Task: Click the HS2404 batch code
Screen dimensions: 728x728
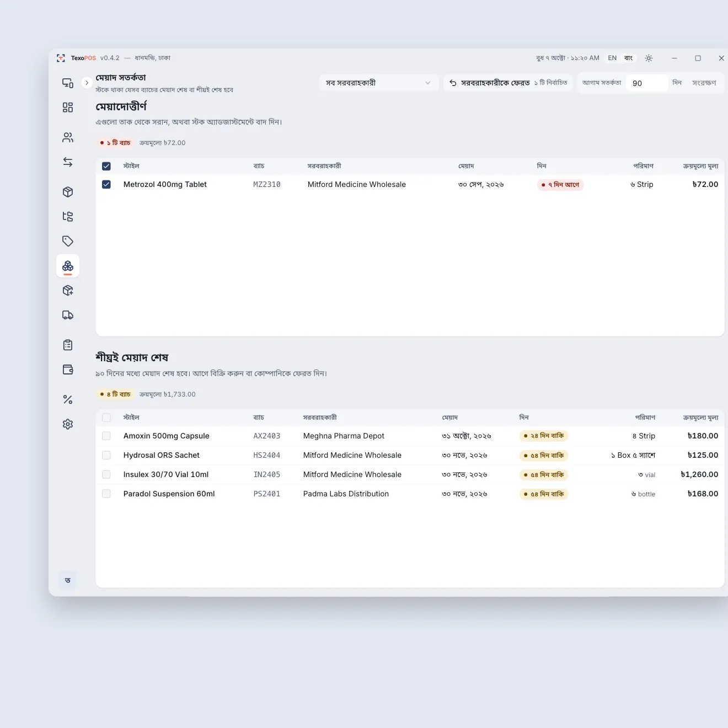Action: coord(267,455)
